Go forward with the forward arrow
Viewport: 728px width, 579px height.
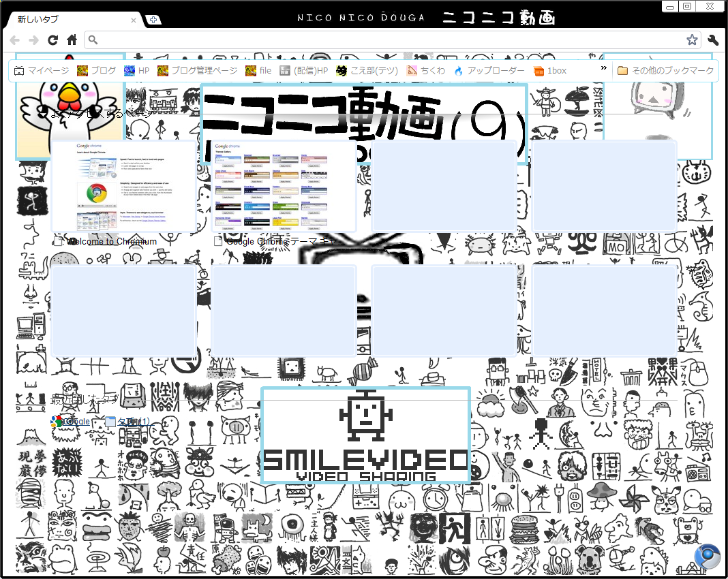pos(33,40)
